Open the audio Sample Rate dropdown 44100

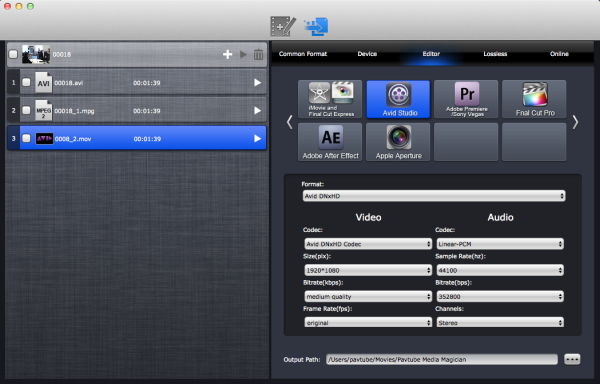coord(500,270)
